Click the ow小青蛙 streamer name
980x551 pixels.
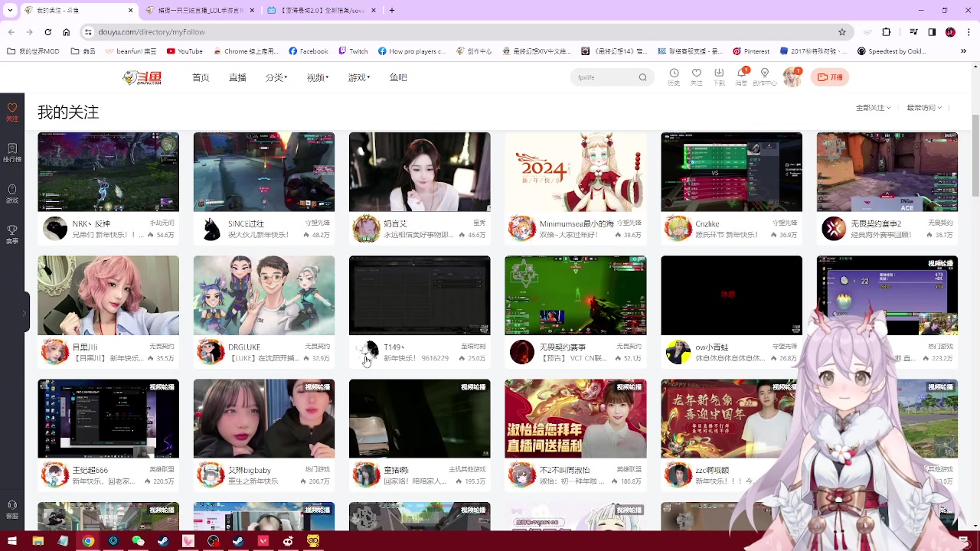click(x=712, y=347)
